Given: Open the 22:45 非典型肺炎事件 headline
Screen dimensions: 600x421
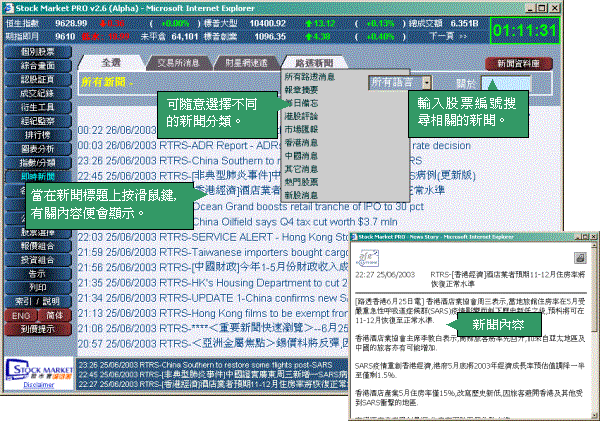Looking at the screenshot, I should pyautogui.click(x=276, y=176).
